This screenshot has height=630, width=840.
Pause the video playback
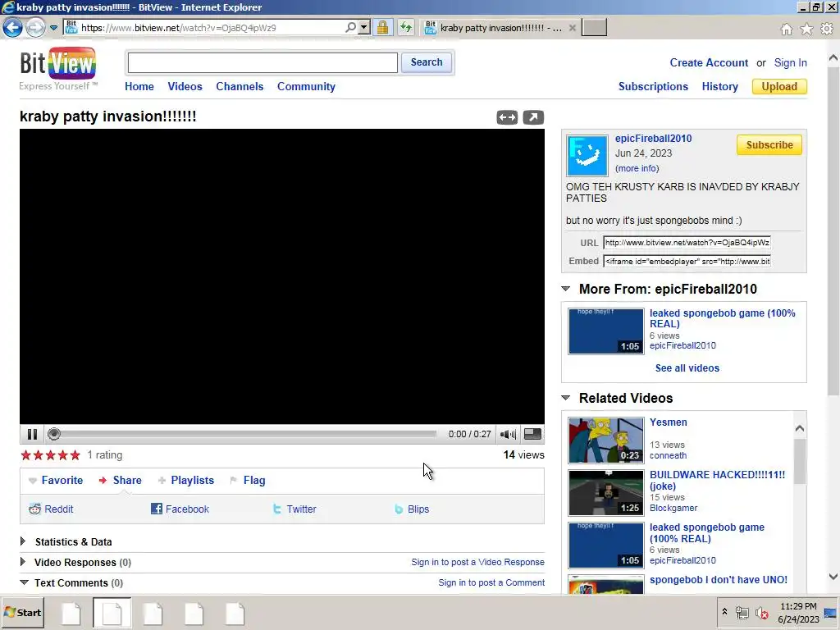(x=32, y=434)
